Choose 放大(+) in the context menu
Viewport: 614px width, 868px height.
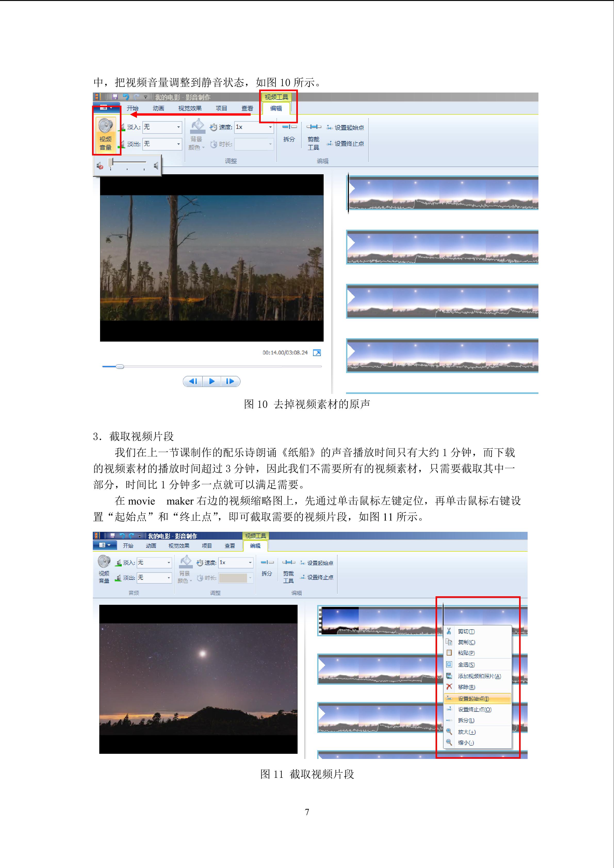coord(478,732)
